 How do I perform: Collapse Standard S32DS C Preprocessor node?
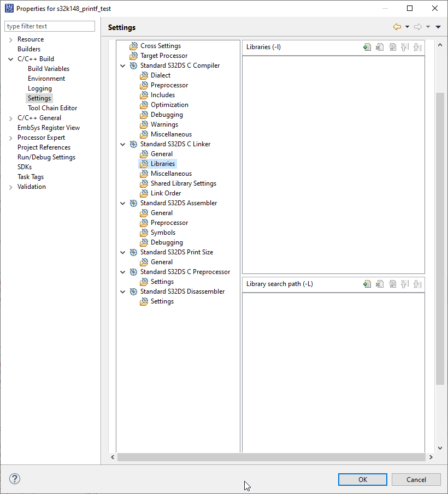coord(123,272)
